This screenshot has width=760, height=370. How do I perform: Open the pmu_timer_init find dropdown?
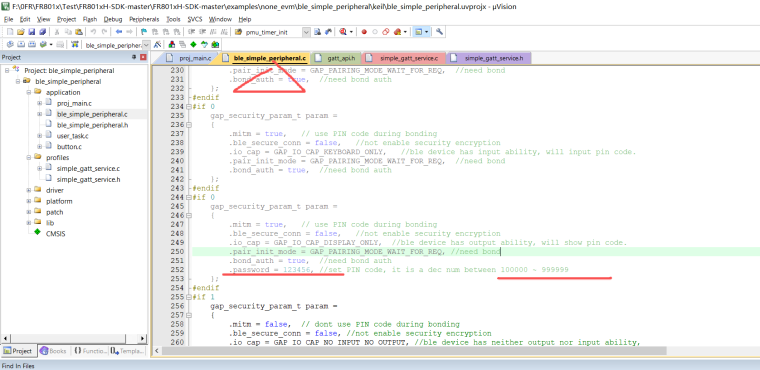[306, 32]
